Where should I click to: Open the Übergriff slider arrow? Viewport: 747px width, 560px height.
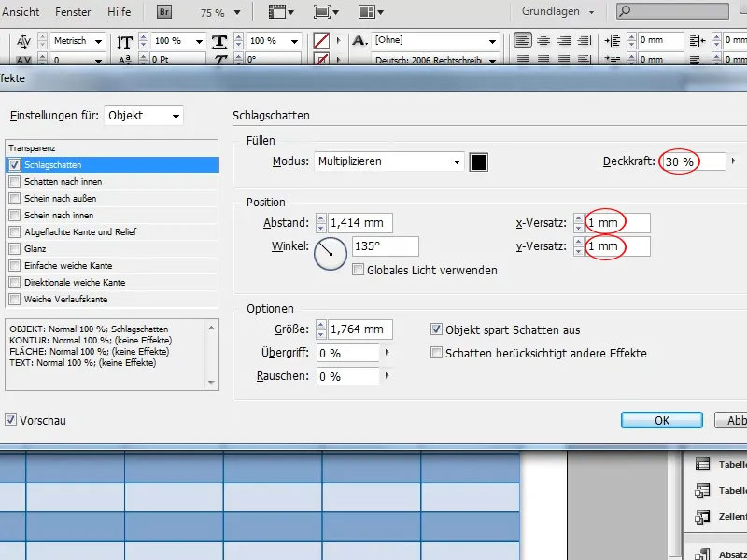pos(387,353)
